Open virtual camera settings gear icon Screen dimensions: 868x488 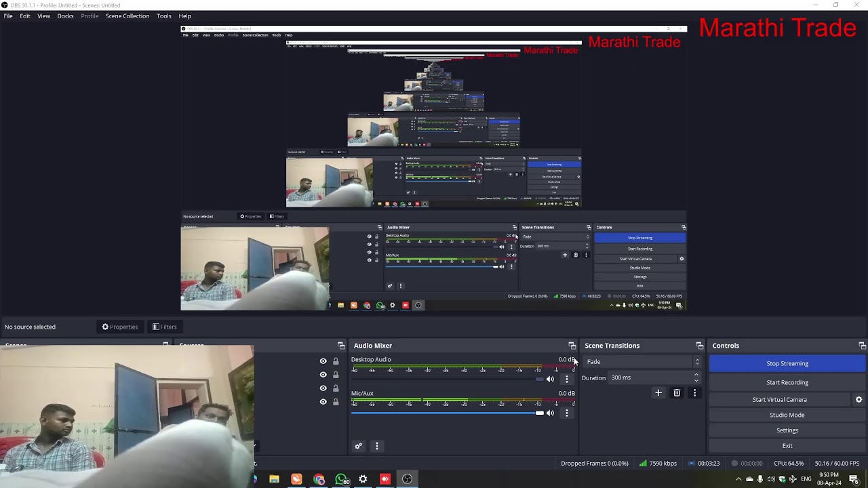coord(859,399)
